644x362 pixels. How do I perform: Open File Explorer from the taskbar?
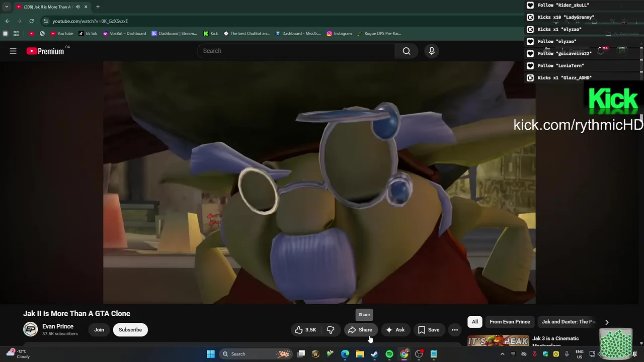click(360, 354)
